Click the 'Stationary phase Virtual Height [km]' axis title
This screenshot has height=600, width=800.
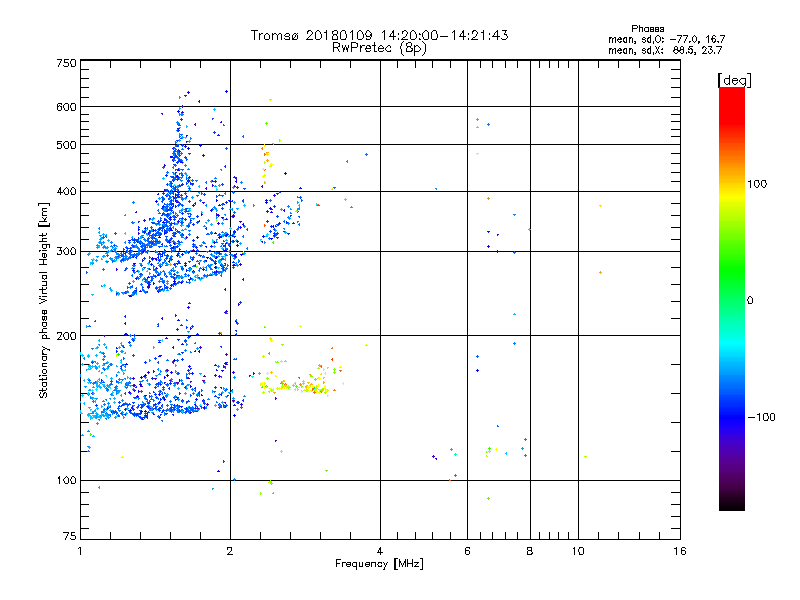point(44,301)
